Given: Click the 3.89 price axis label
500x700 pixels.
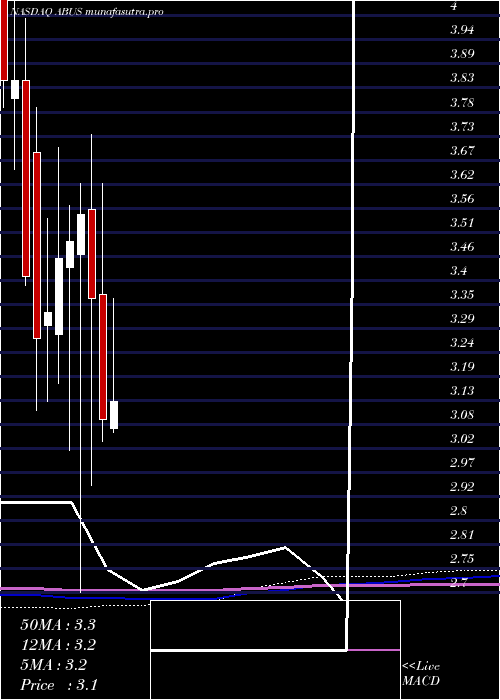Looking at the screenshot, I should tap(462, 54).
